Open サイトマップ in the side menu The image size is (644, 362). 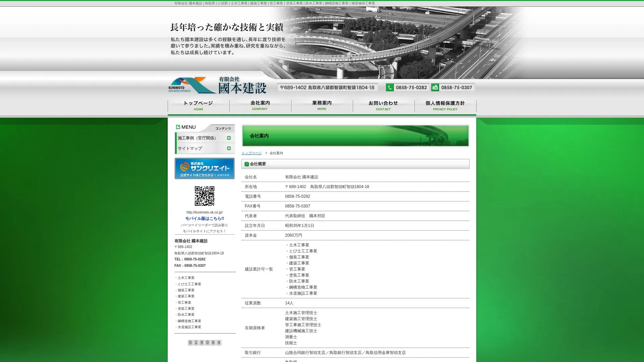(205, 148)
